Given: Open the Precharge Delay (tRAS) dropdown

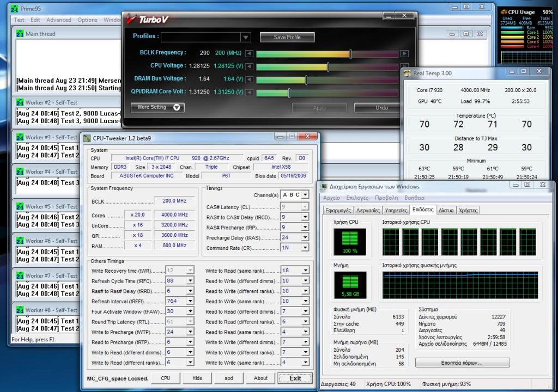Looking at the screenshot, I should (x=305, y=237).
